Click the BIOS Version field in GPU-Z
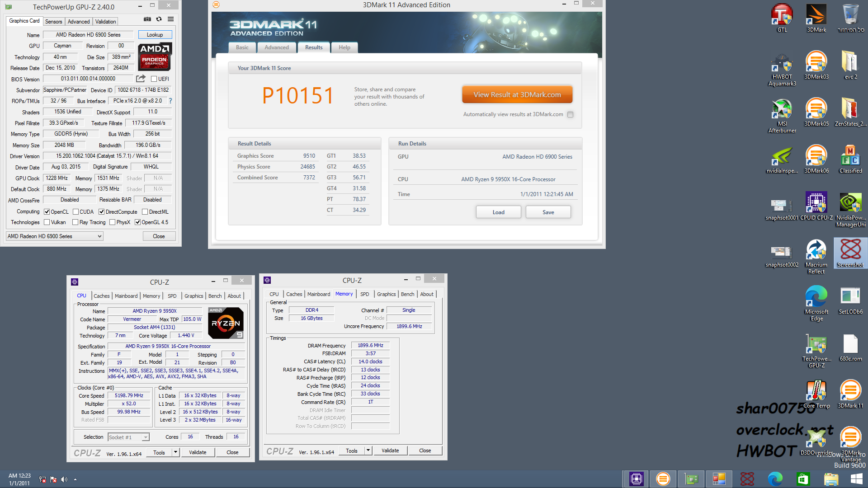The image size is (868, 488). [88, 79]
